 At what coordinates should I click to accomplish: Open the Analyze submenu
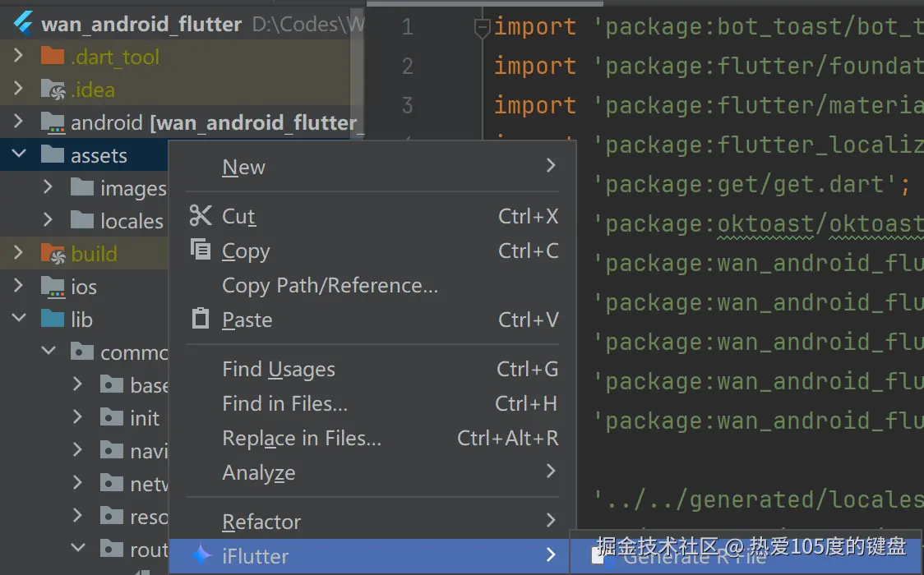(x=372, y=472)
